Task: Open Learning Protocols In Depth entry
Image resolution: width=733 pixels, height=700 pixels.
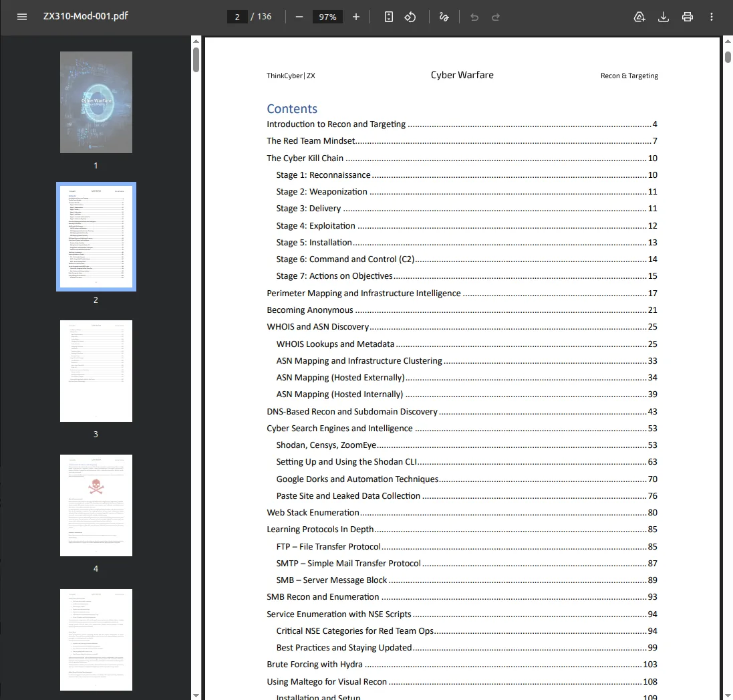Action: (462, 530)
